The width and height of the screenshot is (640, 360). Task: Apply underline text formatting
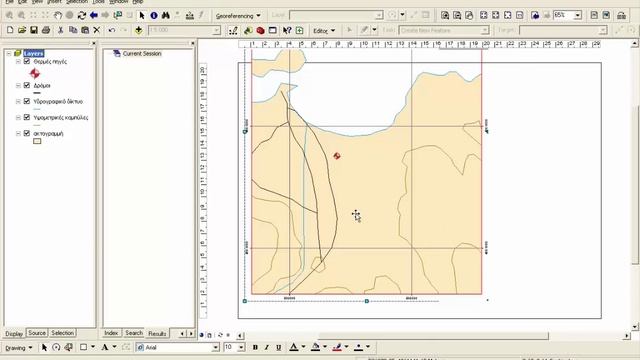tap(278, 347)
